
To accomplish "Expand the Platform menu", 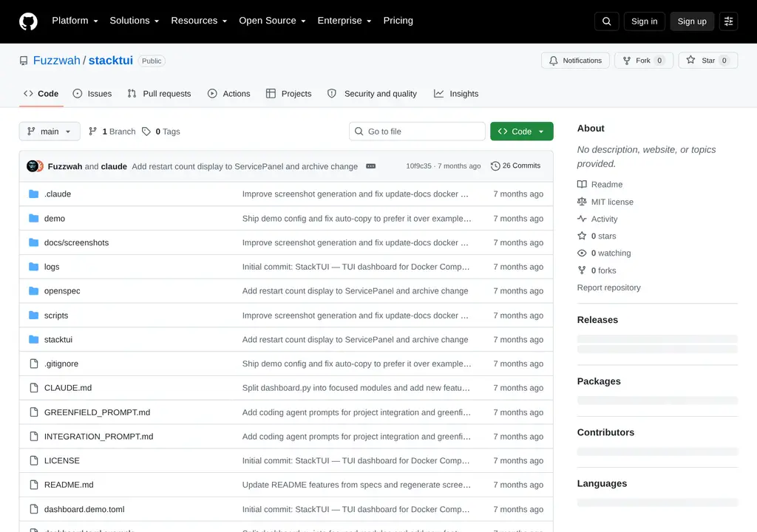I will click(x=75, y=21).
